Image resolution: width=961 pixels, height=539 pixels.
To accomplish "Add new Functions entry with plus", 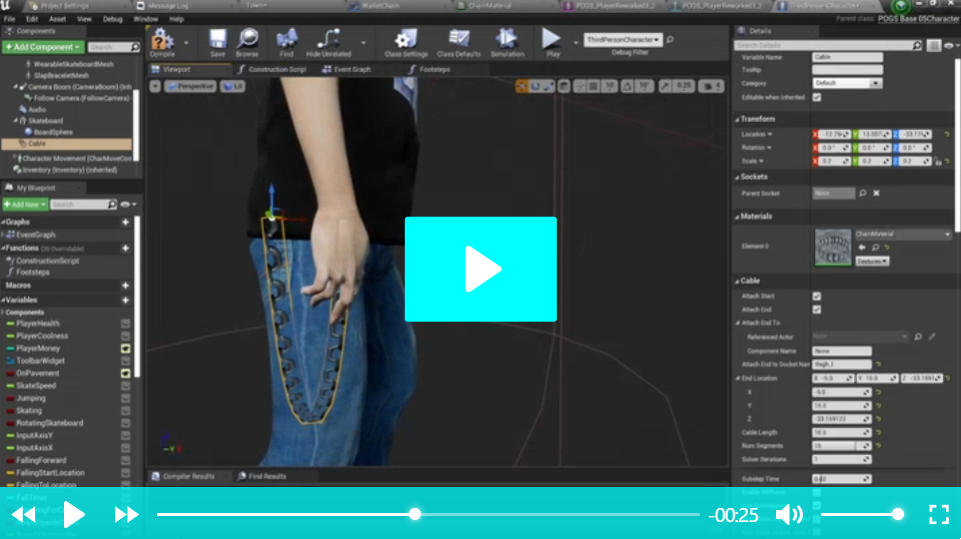I will [x=125, y=248].
